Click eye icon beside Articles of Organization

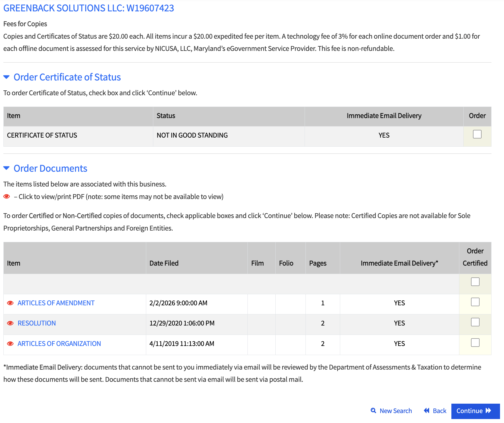[10, 344]
